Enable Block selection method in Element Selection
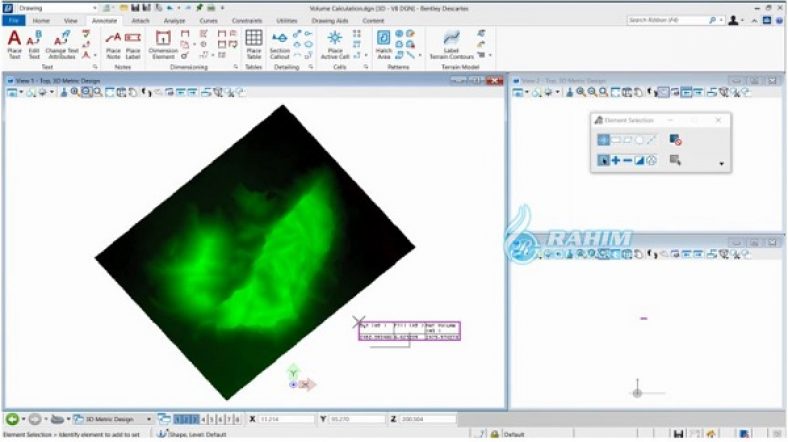 point(615,140)
